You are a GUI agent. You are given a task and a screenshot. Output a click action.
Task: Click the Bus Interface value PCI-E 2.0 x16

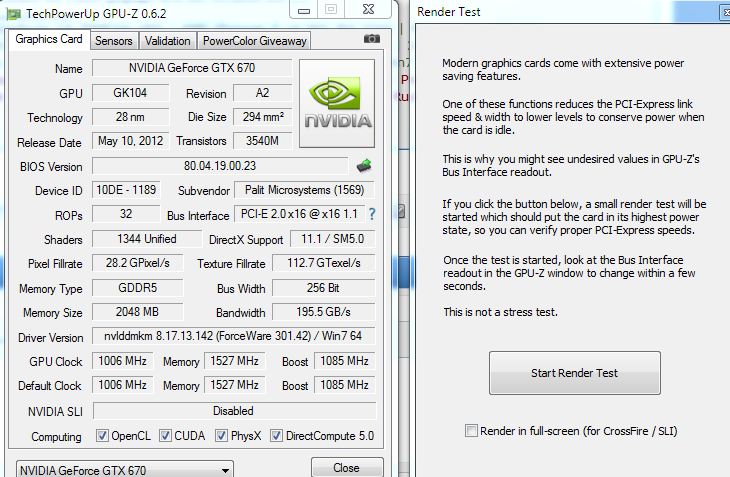click(x=299, y=214)
